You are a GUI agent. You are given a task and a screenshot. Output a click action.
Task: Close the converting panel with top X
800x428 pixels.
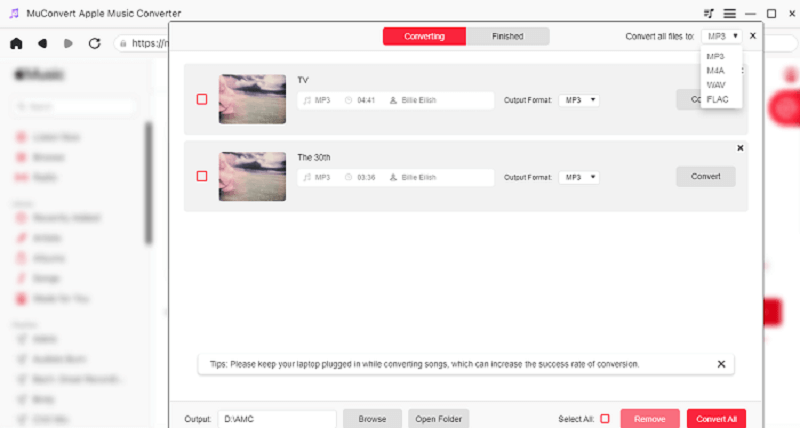753,35
